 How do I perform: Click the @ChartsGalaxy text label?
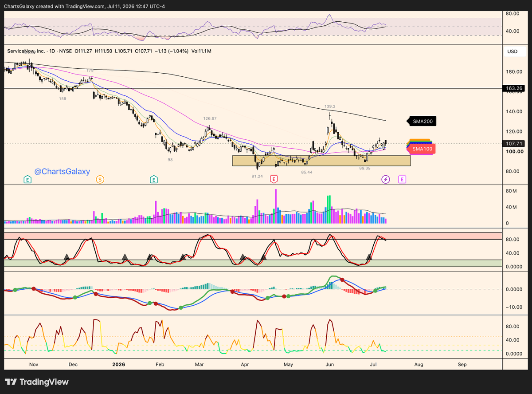(x=63, y=171)
